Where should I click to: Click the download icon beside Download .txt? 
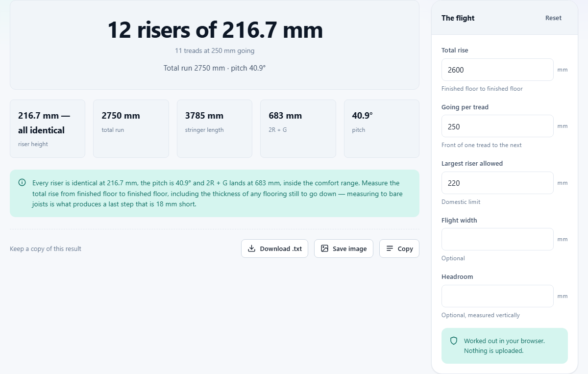click(x=251, y=249)
